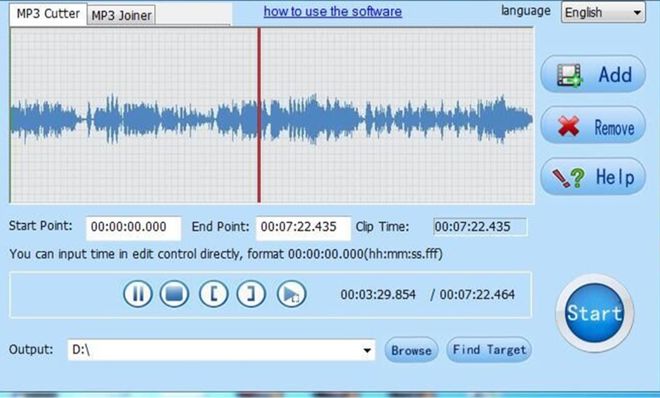Play the selected clip preview button
This screenshot has height=398, width=660.
coord(291,294)
